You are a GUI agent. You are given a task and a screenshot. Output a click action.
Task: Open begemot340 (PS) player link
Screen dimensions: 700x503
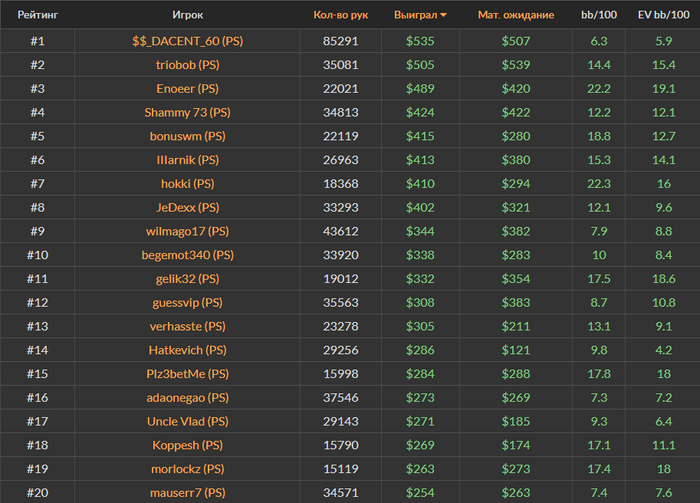coord(188,255)
